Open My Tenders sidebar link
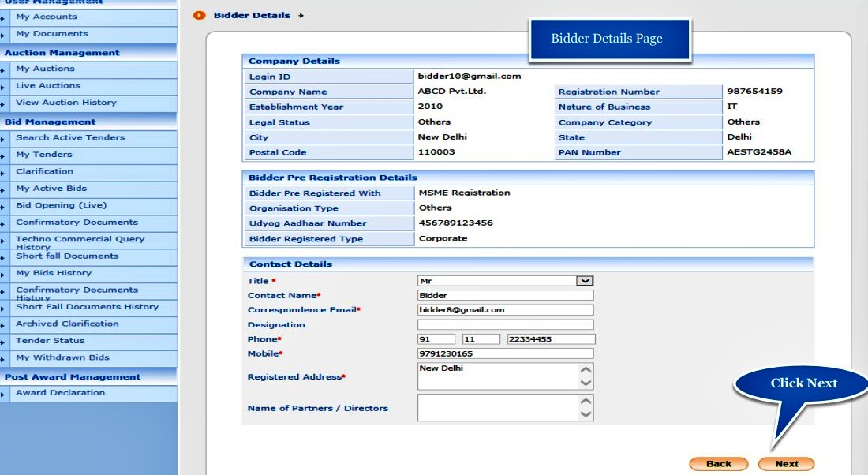The image size is (868, 475). coord(44,155)
